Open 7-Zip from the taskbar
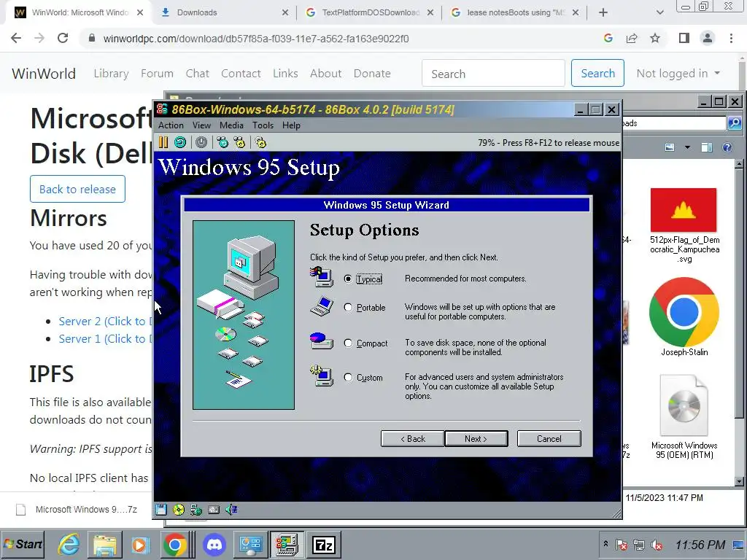Screen dimensions: 747x560 click(x=323, y=545)
